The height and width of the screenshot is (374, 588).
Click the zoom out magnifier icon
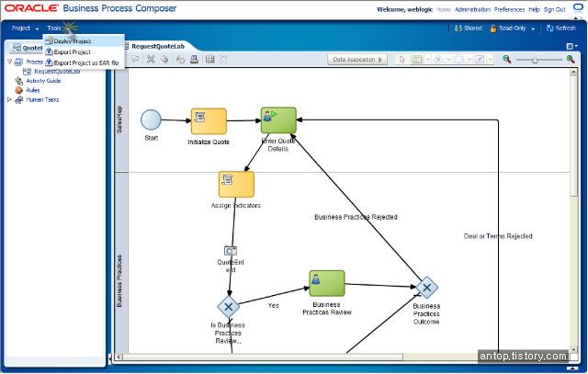click(x=506, y=59)
